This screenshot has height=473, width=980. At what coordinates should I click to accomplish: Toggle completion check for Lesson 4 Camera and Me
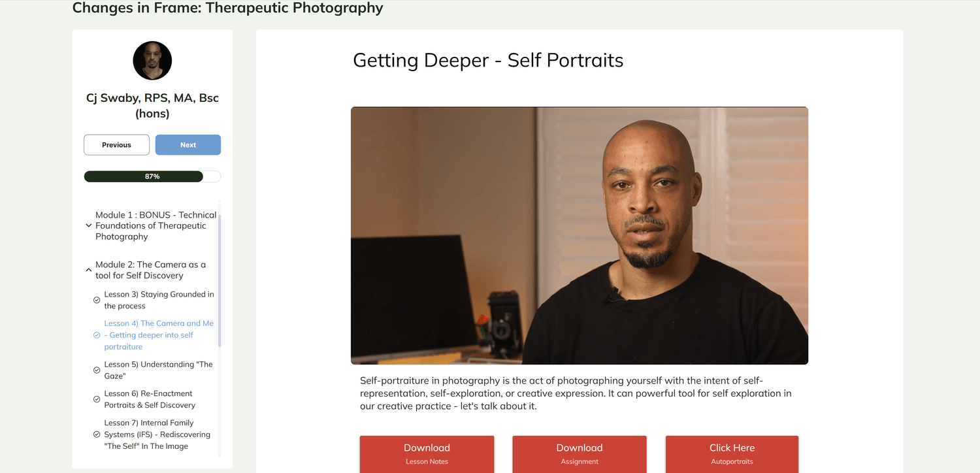click(x=97, y=335)
